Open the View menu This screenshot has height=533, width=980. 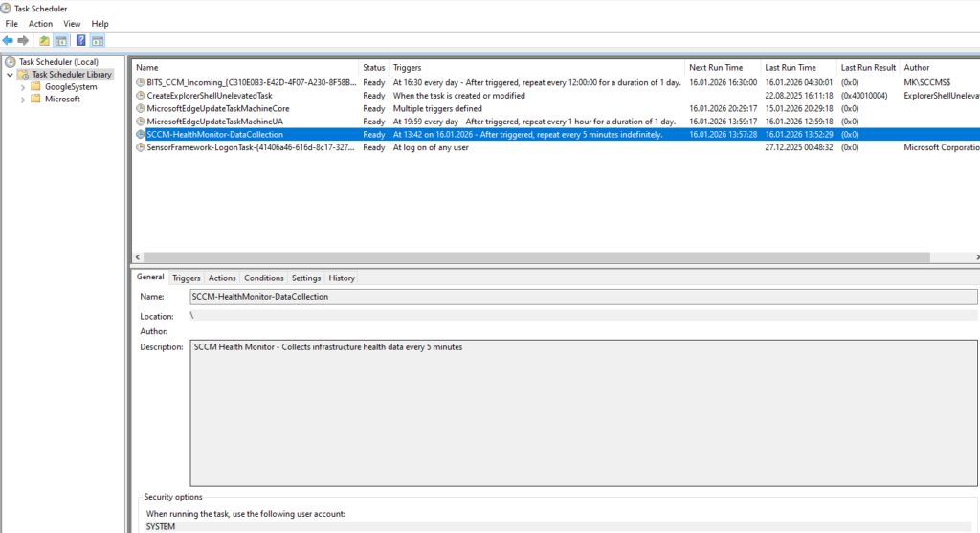click(72, 24)
